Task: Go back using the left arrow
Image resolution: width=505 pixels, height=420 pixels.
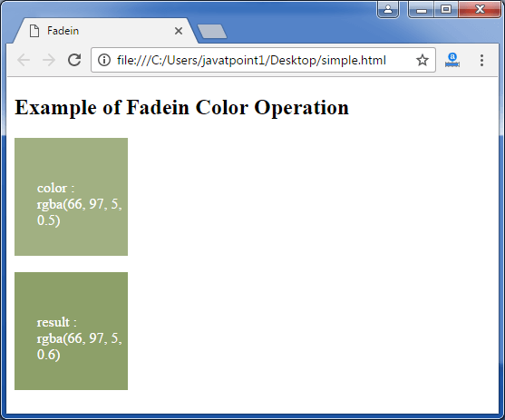Action: [24, 60]
